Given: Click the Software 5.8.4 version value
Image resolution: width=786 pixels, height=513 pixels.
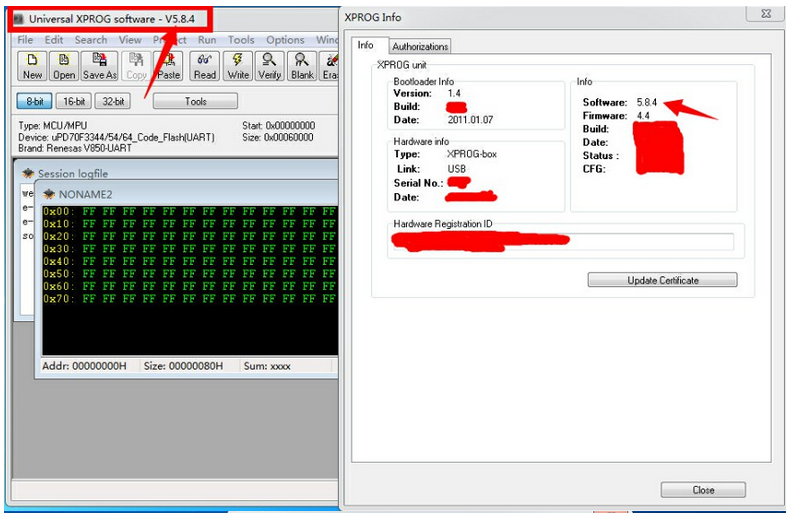Looking at the screenshot, I should tap(647, 102).
